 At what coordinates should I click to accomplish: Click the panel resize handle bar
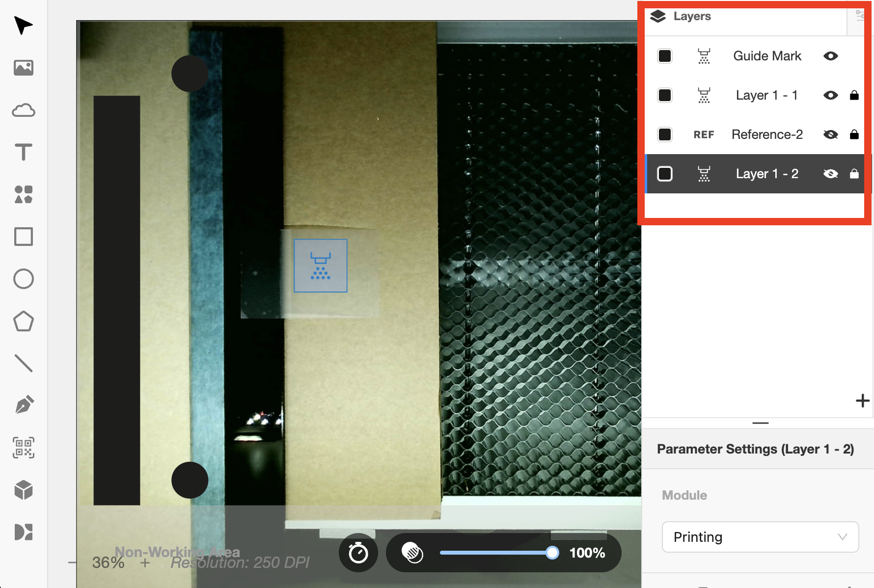pos(760,423)
